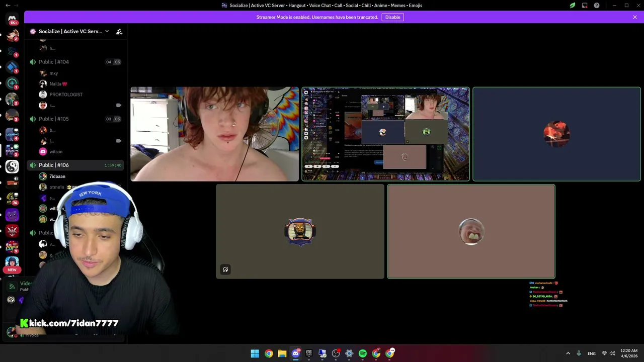Viewport: 644px width, 362px height.
Task: Join voice channel Public | #105
Action: 75,119
